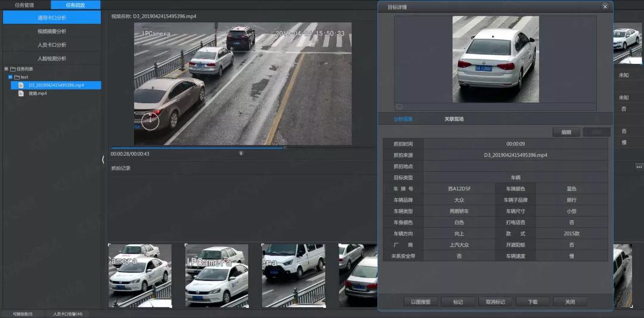This screenshot has height=318, width=644.
Task: Open 人脸检测分析 analysis mode
Action: (52, 58)
